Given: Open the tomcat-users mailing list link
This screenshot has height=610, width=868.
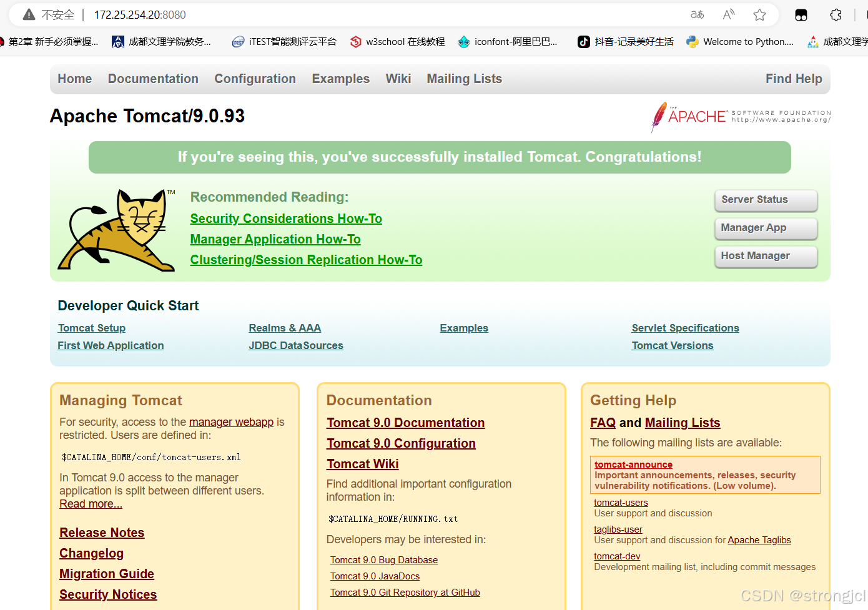Looking at the screenshot, I should click(x=621, y=503).
